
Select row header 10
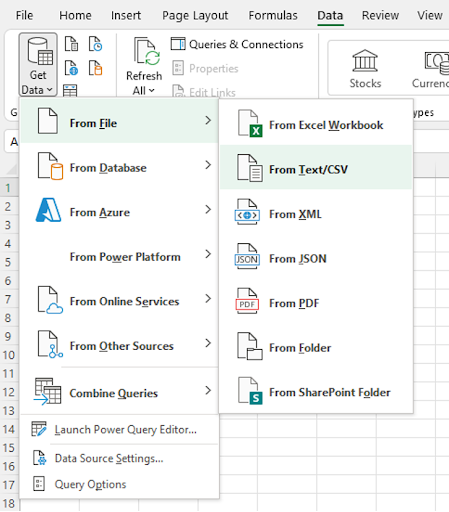pos(9,355)
